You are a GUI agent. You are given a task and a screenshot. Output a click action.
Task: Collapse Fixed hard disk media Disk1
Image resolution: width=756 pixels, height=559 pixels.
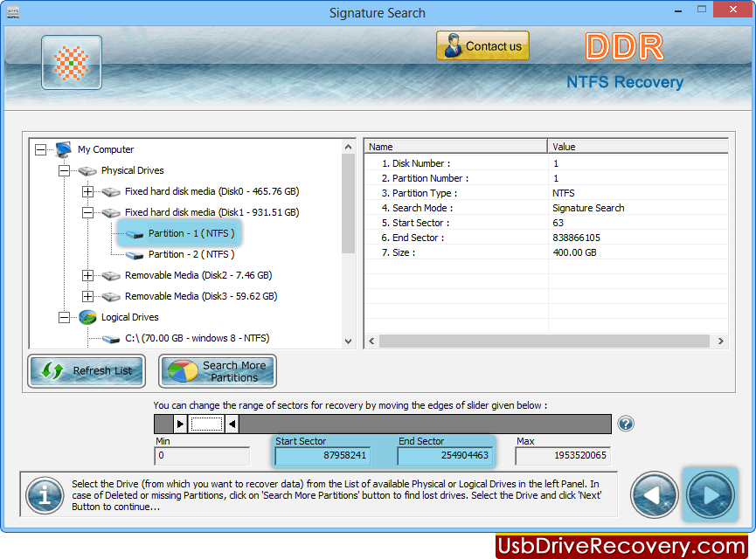(x=87, y=212)
